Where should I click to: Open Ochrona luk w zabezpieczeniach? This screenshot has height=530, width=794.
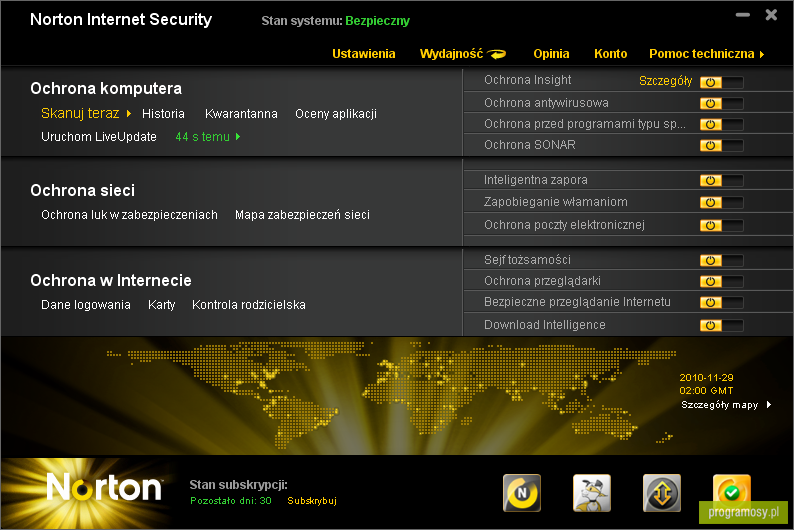129,215
